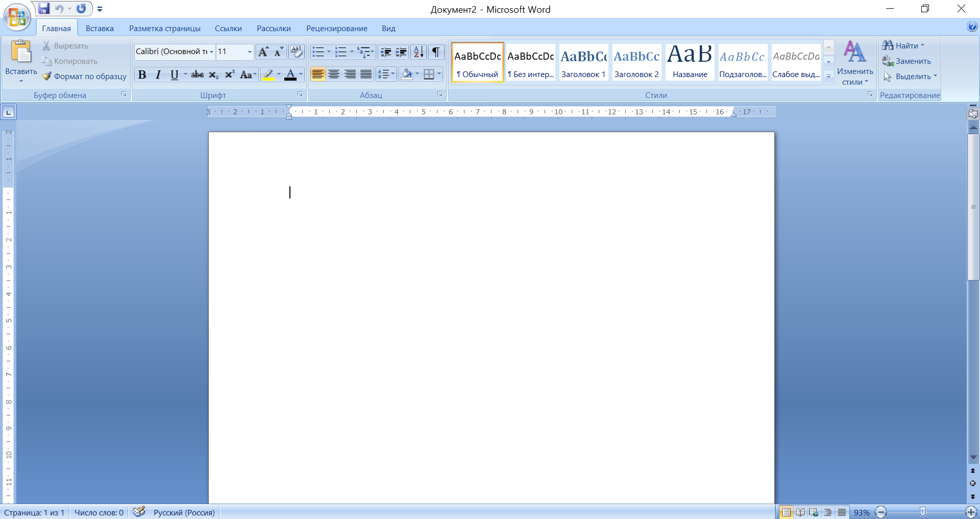The height and width of the screenshot is (519, 980).
Task: Switch to full screen reading view
Action: tap(800, 512)
